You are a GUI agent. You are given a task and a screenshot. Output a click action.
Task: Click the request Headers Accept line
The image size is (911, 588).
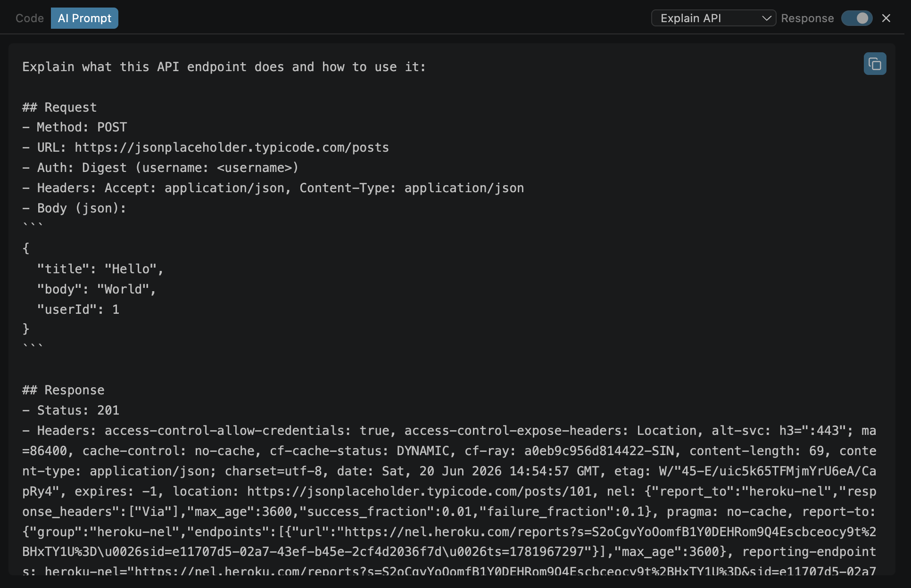point(273,188)
